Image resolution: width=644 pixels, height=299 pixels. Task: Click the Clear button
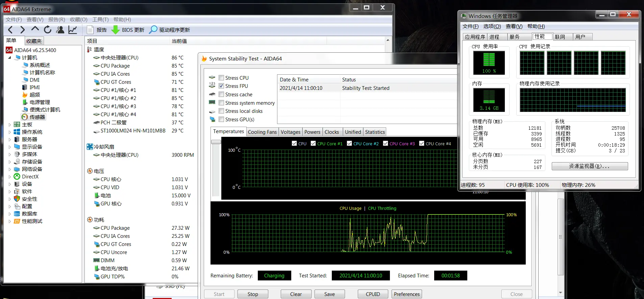296,294
